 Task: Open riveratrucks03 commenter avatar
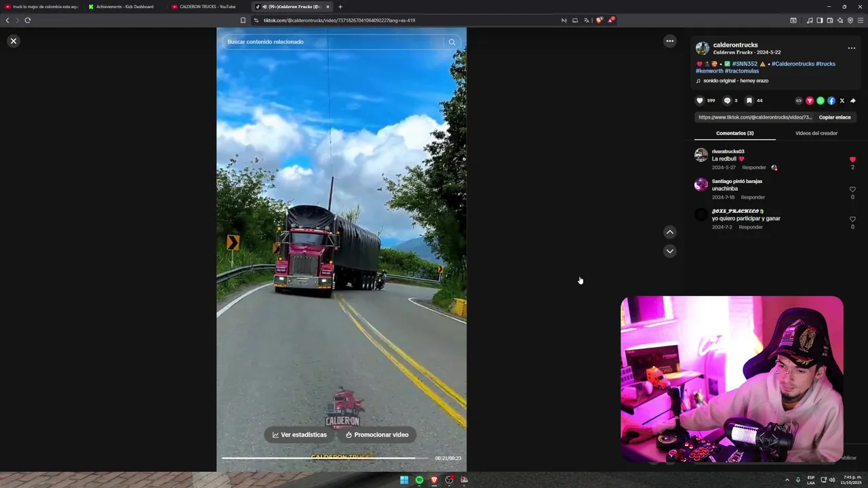click(701, 155)
